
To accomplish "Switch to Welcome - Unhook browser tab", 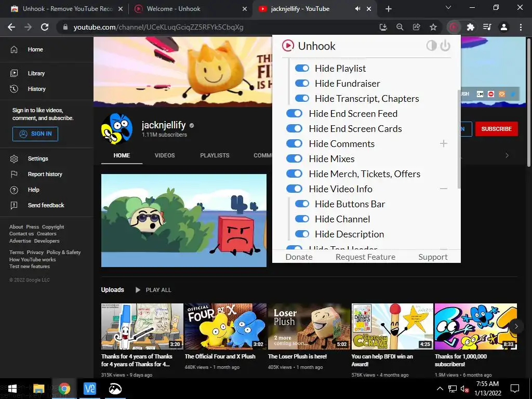I will 190,9.
